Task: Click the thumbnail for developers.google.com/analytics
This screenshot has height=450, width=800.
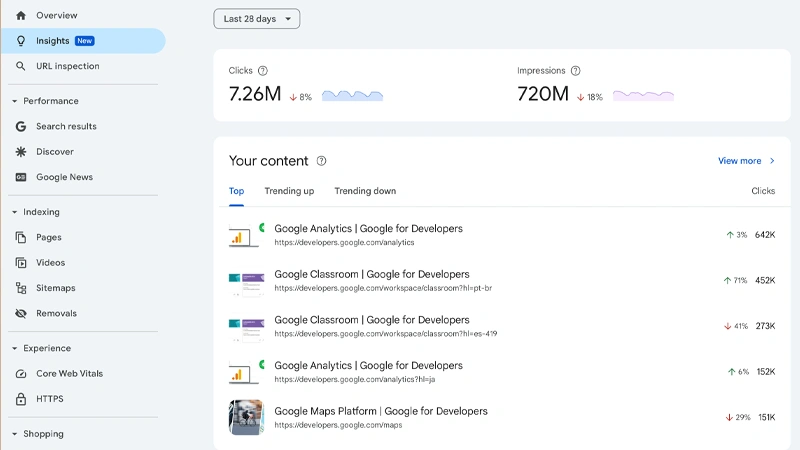Action: pyautogui.click(x=246, y=235)
